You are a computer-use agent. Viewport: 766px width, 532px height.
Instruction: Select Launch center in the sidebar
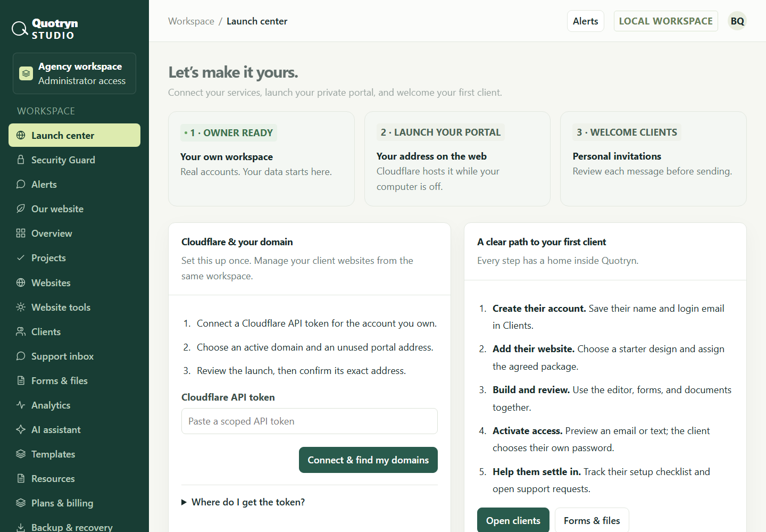pyautogui.click(x=74, y=135)
